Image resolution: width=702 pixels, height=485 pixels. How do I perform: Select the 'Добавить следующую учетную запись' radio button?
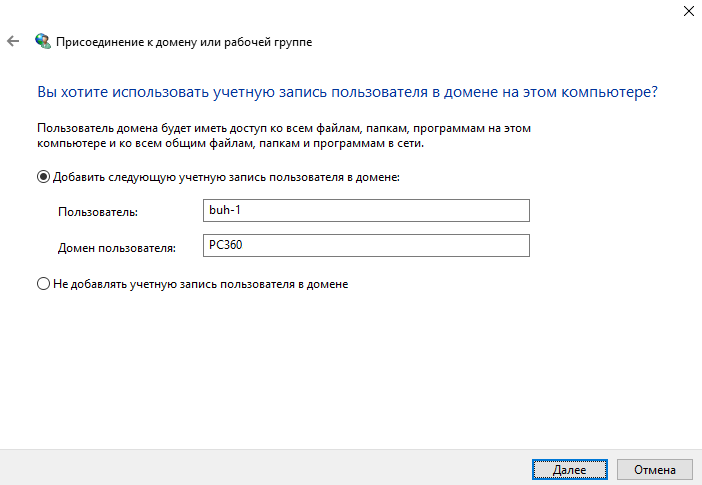pos(43,177)
